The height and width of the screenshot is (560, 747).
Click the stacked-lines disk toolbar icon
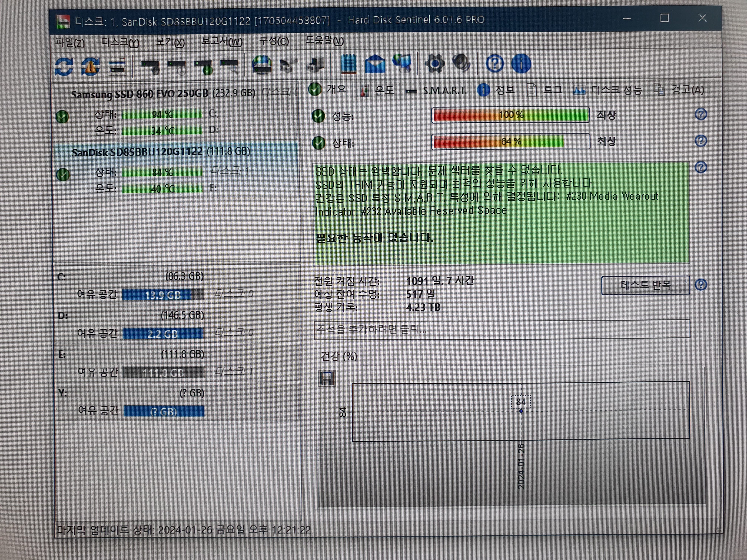[117, 66]
